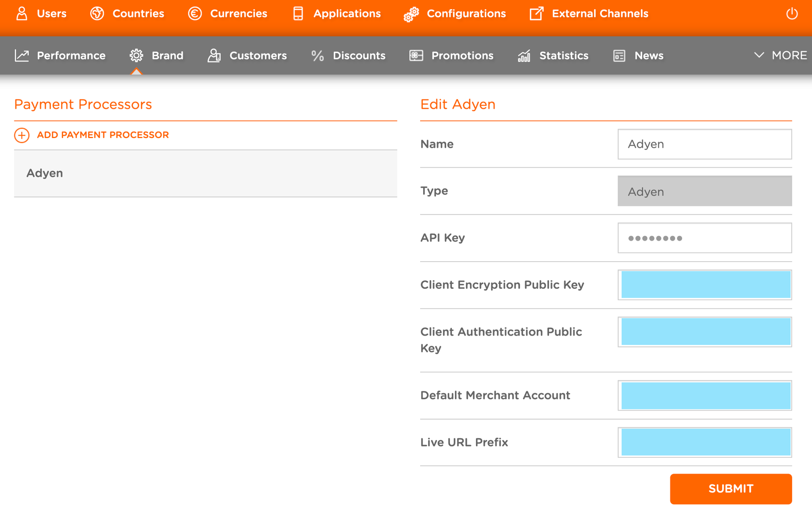Open Applications label in top bar
This screenshot has height=509, width=812.
pos(347,13)
